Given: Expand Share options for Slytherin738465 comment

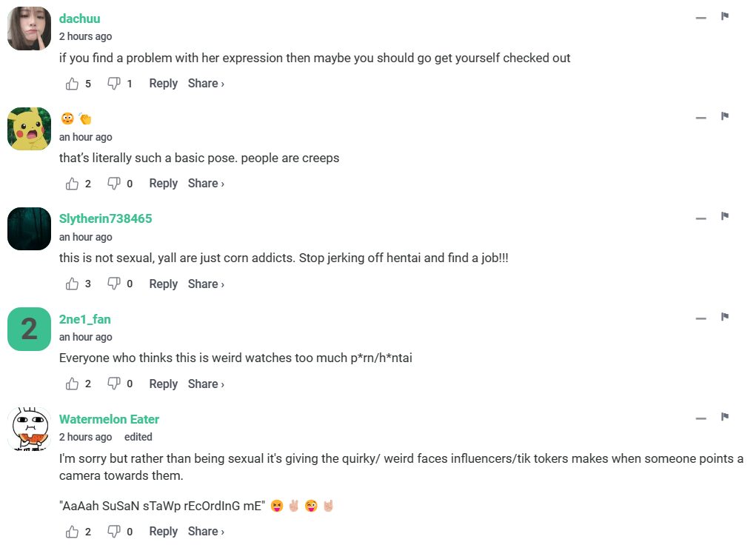Looking at the screenshot, I should click(205, 284).
